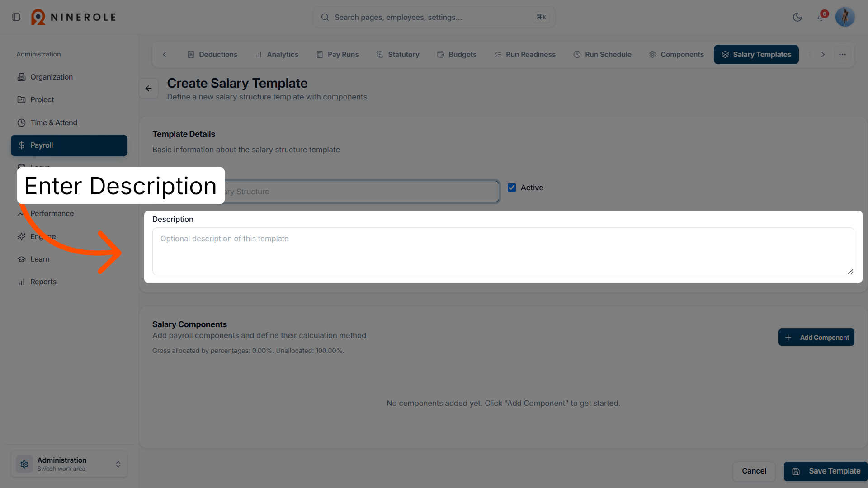Click the back arrow beside Create Salary Template
The width and height of the screenshot is (868, 488).
148,89
